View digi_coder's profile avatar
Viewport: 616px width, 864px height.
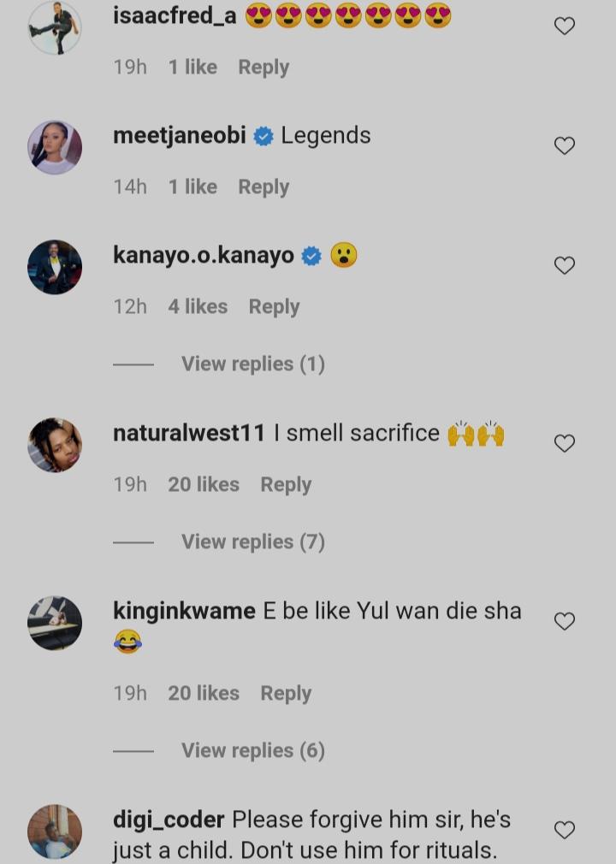coord(55,831)
